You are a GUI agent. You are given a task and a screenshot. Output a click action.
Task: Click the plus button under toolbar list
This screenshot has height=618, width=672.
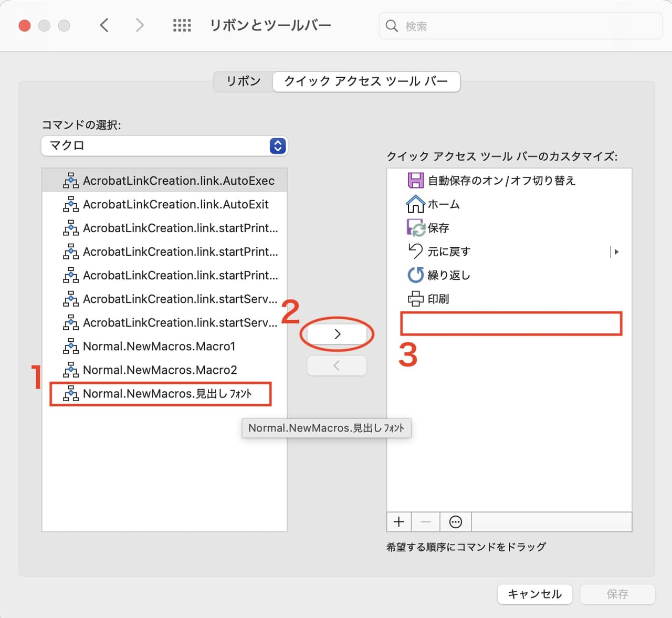pyautogui.click(x=399, y=522)
